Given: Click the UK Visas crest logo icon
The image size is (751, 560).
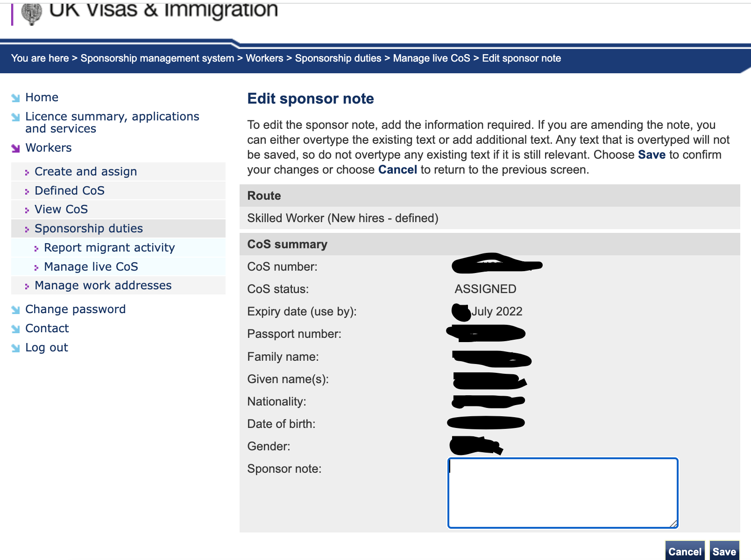Looking at the screenshot, I should point(32,13).
